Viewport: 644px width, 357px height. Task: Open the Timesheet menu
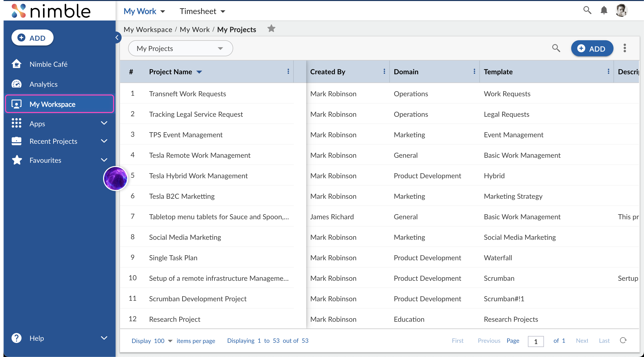pyautogui.click(x=202, y=11)
